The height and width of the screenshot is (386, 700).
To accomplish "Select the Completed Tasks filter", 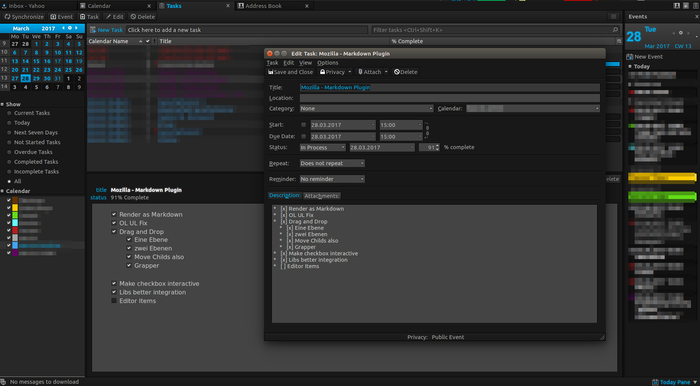I will pos(36,162).
